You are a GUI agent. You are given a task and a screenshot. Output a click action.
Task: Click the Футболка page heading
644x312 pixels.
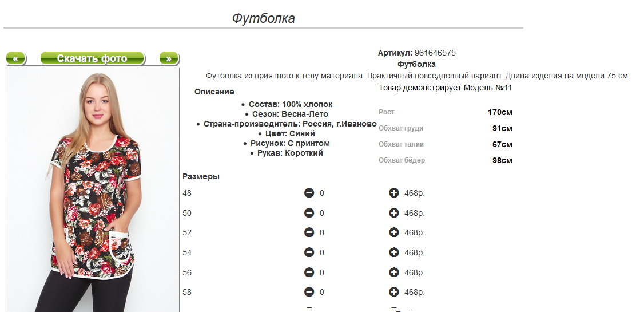(263, 18)
